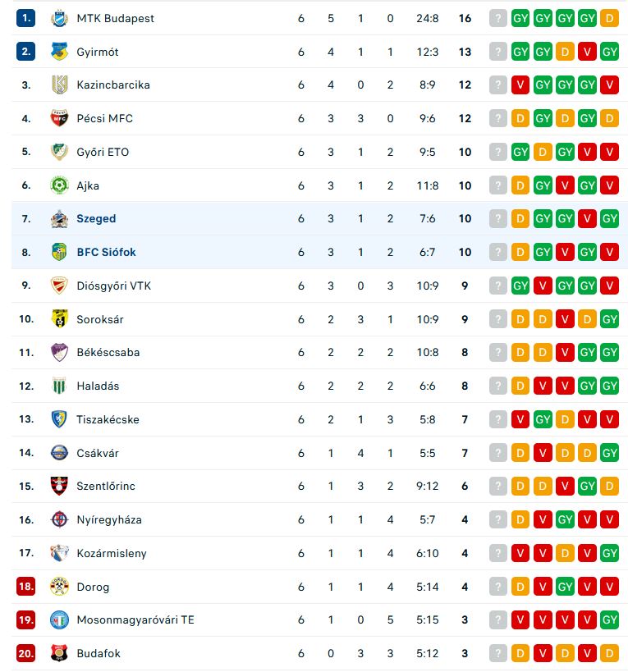Click the Gyirmót team logo
The image size is (628, 672).
click(59, 52)
